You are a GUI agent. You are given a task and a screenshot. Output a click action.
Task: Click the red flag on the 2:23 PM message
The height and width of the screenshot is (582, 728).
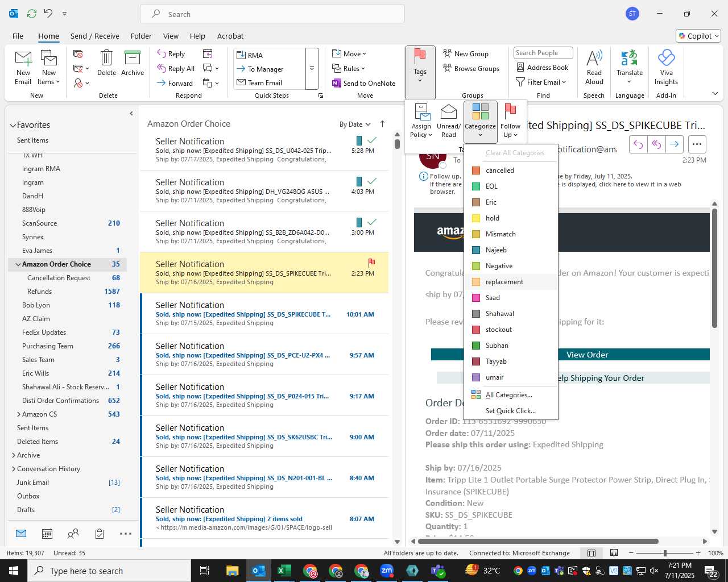pyautogui.click(x=371, y=262)
